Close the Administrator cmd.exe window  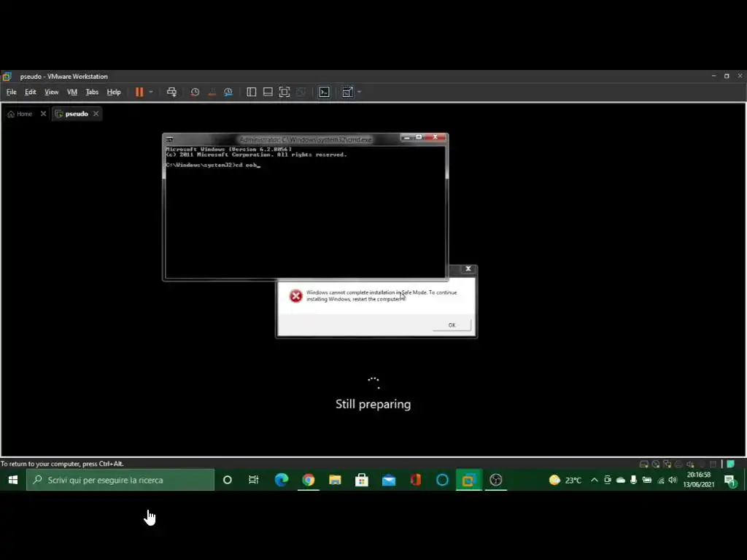(435, 137)
